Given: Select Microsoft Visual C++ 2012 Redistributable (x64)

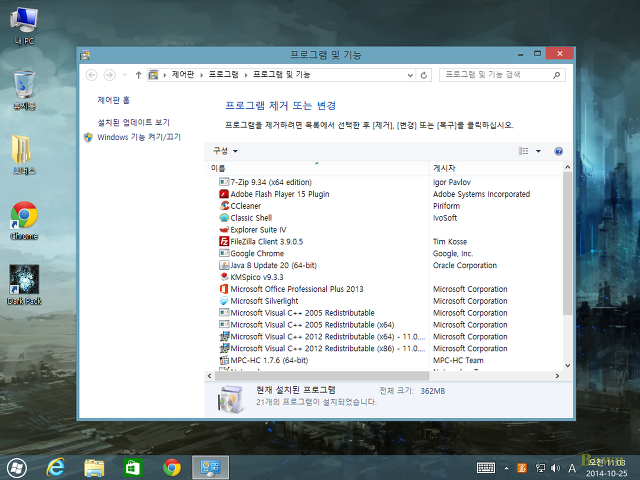Looking at the screenshot, I should [x=328, y=336].
